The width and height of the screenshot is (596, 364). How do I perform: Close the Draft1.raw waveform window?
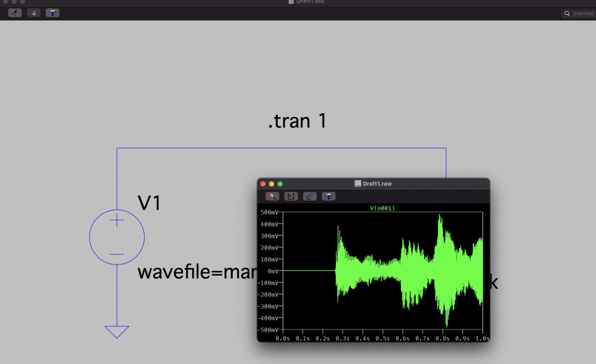(263, 184)
